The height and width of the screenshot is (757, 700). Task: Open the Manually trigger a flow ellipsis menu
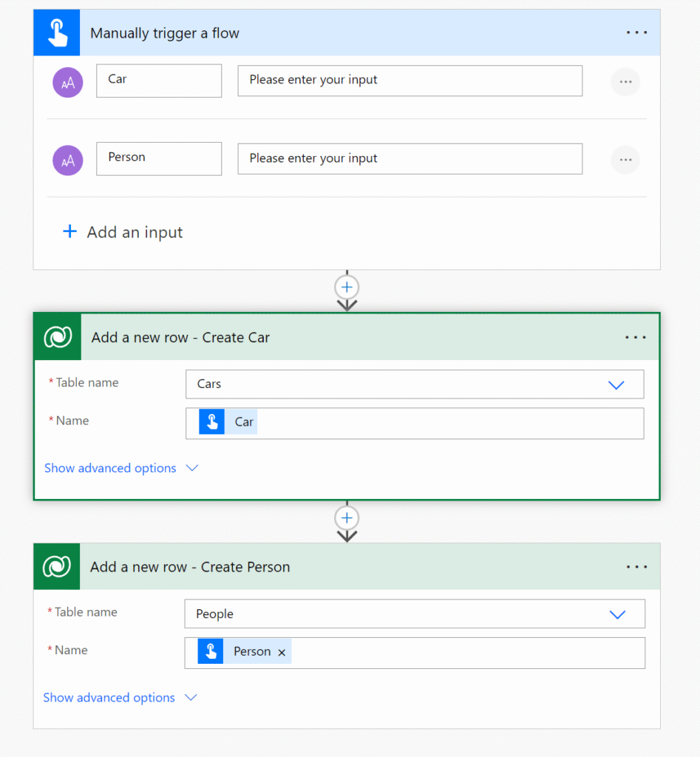click(x=636, y=33)
